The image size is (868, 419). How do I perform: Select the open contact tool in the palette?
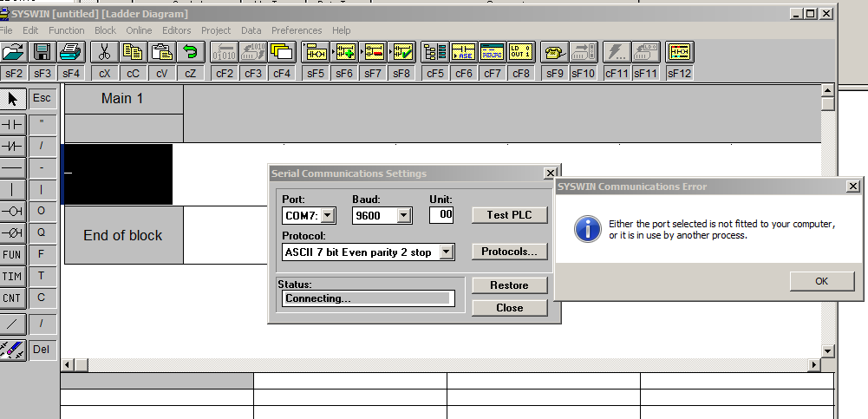pos(13,125)
